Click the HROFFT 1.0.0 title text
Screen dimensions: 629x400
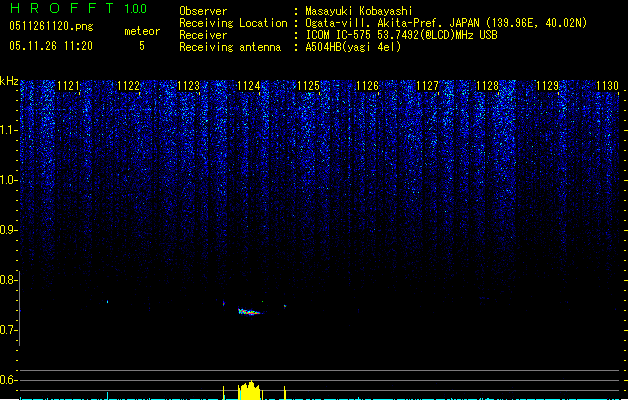[x=79, y=8]
